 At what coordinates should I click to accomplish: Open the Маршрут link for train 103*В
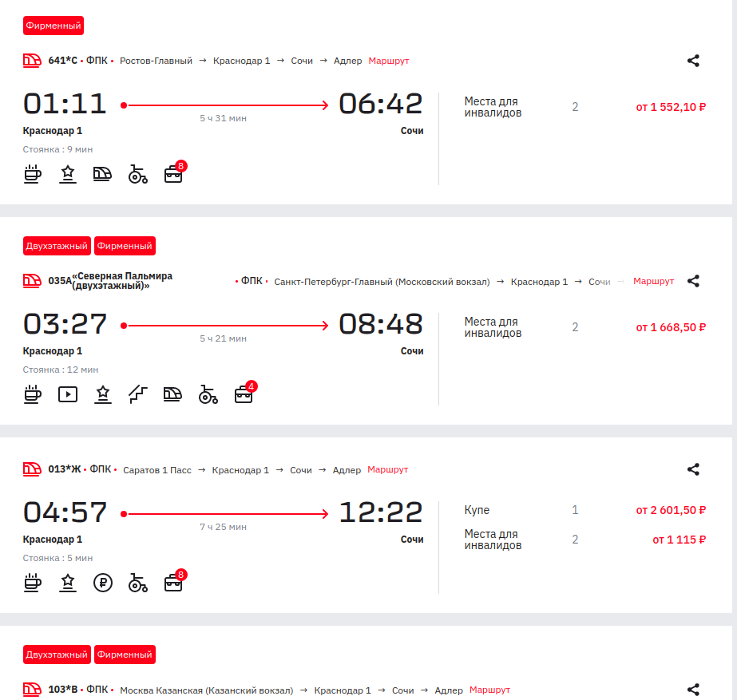click(x=489, y=690)
